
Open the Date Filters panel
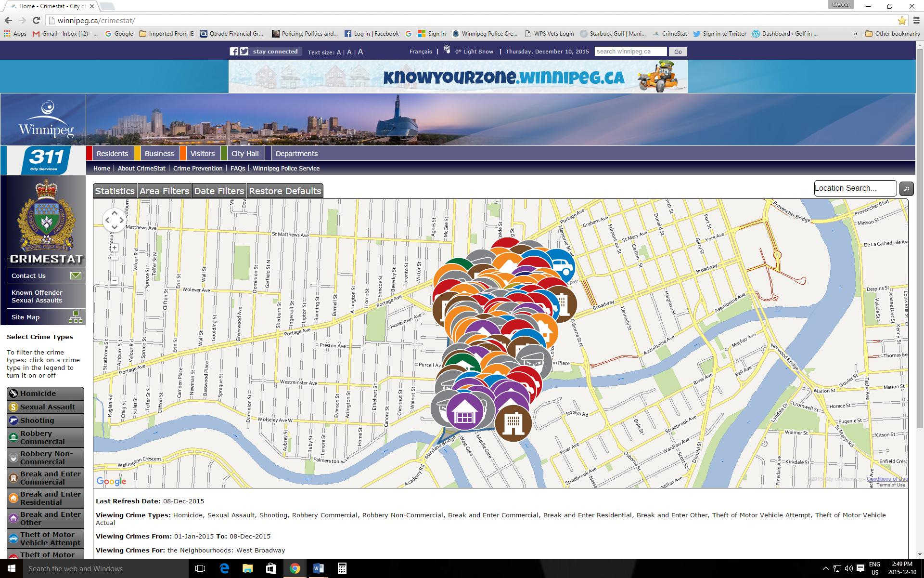(219, 191)
